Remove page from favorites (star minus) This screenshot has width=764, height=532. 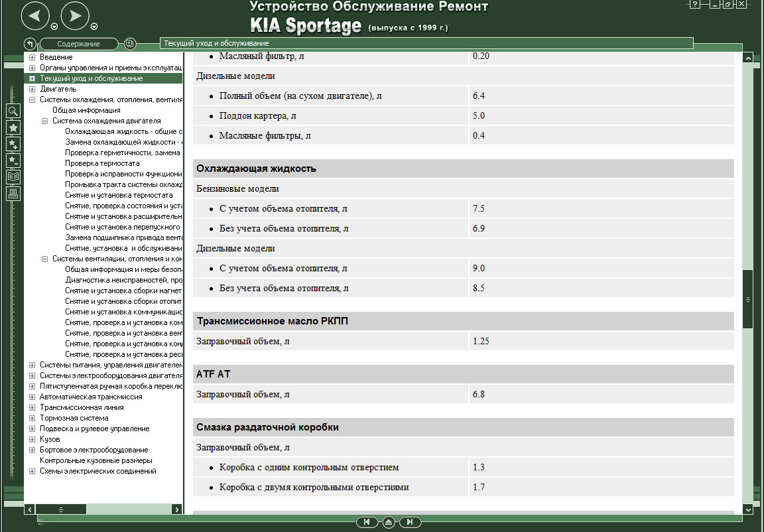click(13, 161)
